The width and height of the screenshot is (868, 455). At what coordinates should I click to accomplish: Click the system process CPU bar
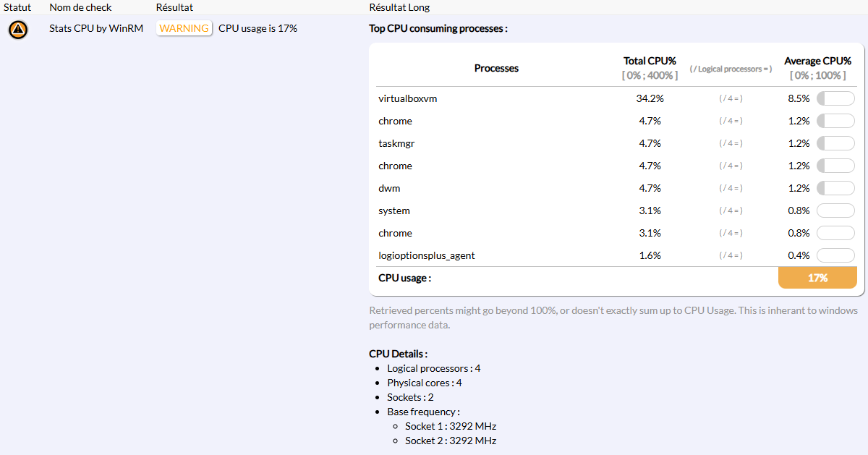[x=835, y=211]
